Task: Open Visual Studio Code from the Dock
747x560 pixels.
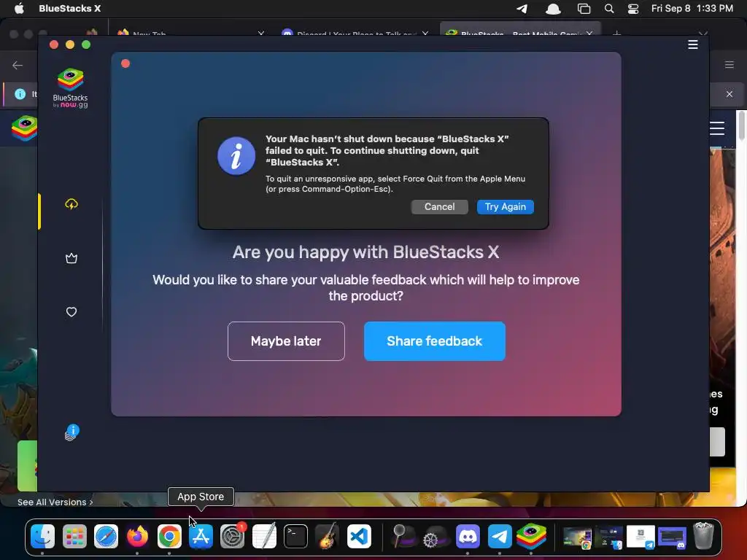Action: point(359,536)
